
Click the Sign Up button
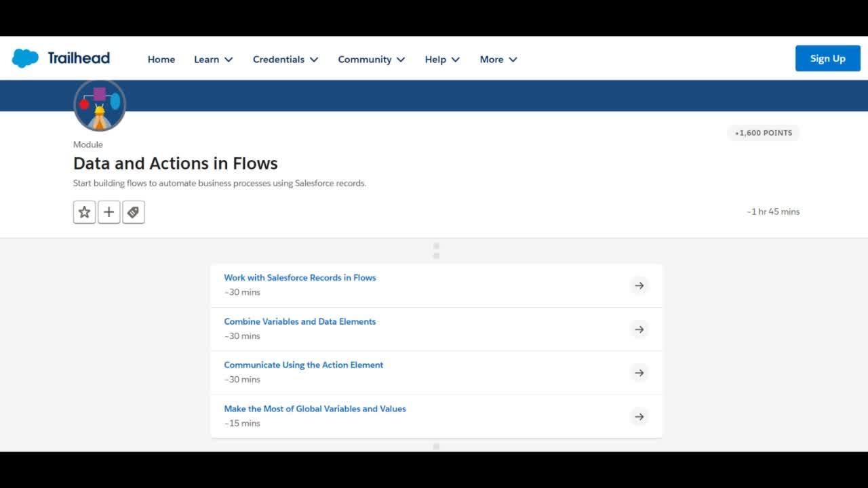pyautogui.click(x=828, y=58)
